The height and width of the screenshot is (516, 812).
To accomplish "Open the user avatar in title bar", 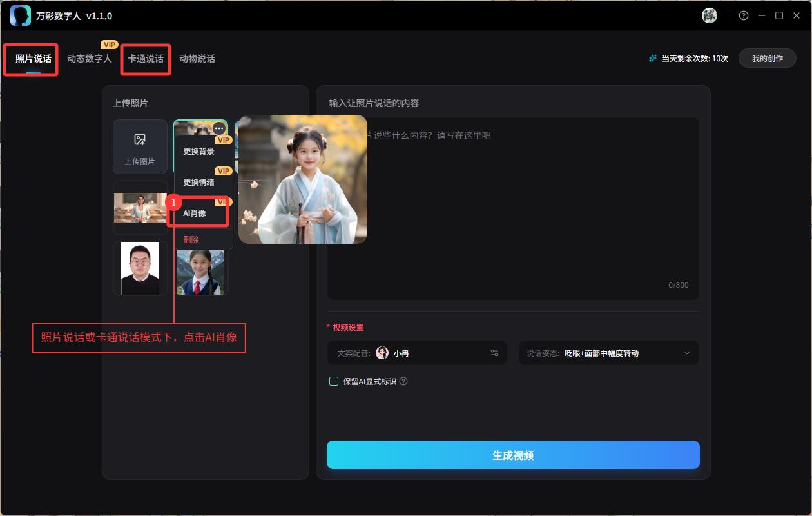I will coord(710,15).
